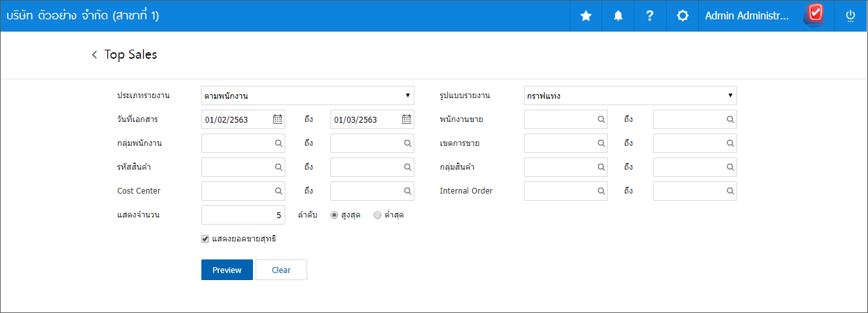Toggle แสดงยอดขายสุทธิ checkbox
The image size is (868, 313).
click(x=205, y=239)
